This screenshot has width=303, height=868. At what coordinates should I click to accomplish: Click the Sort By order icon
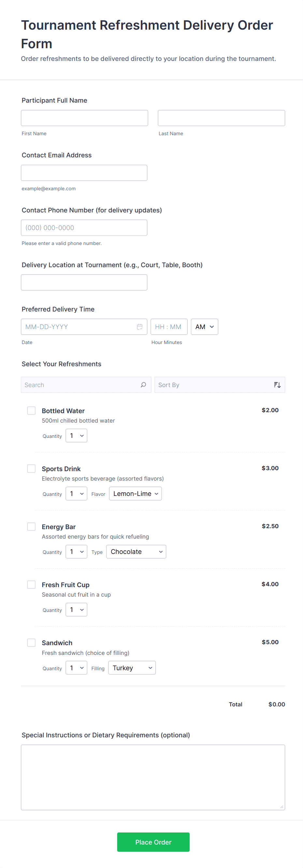click(277, 384)
